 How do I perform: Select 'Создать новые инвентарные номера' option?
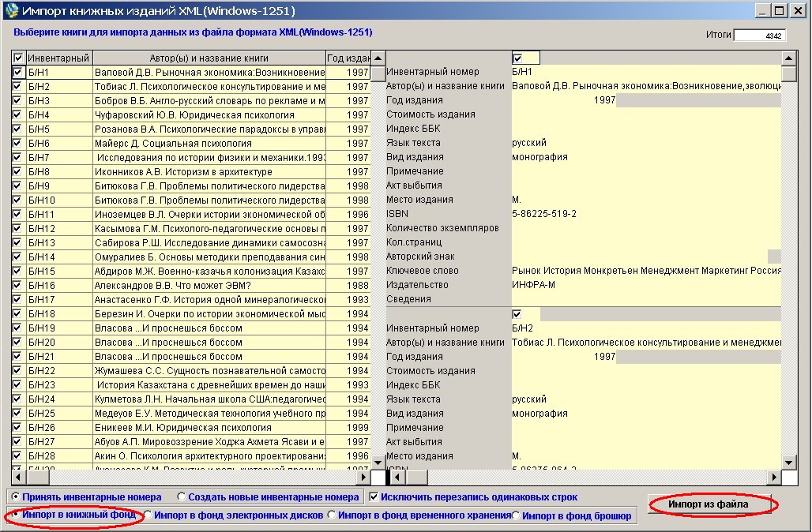182,497
